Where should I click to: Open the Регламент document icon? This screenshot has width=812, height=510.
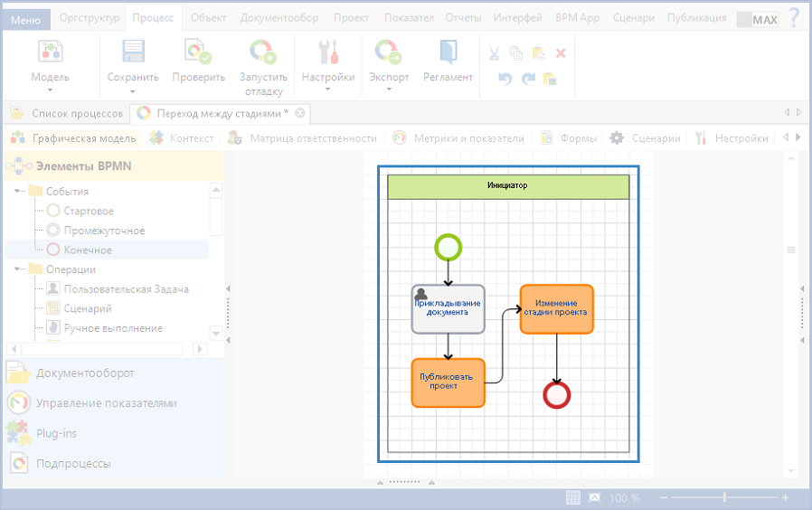click(448, 52)
